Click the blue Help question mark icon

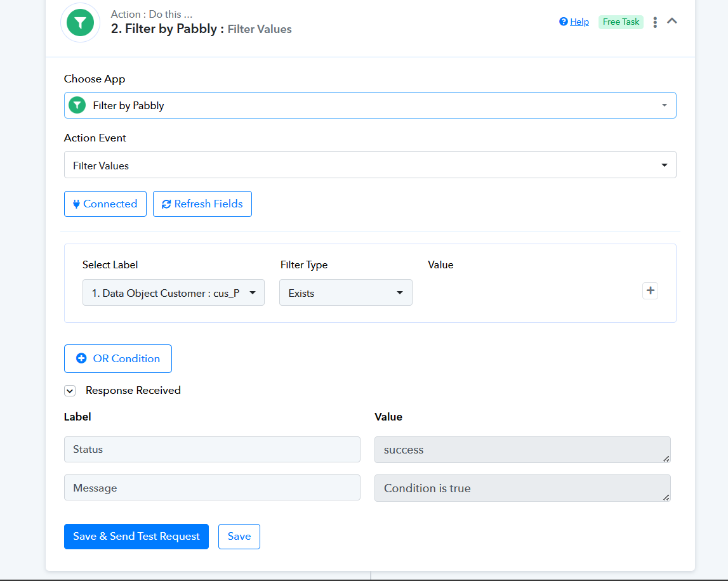pos(563,22)
